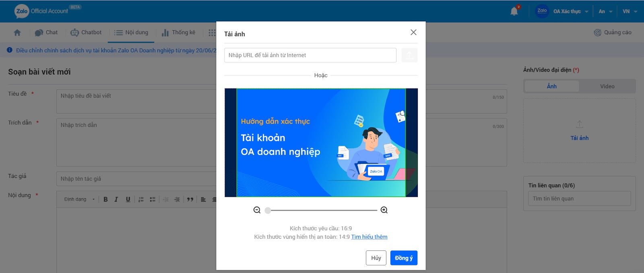The width and height of the screenshot is (644, 273).
Task: Confirm with the Đồng ý button
Action: [x=404, y=258]
